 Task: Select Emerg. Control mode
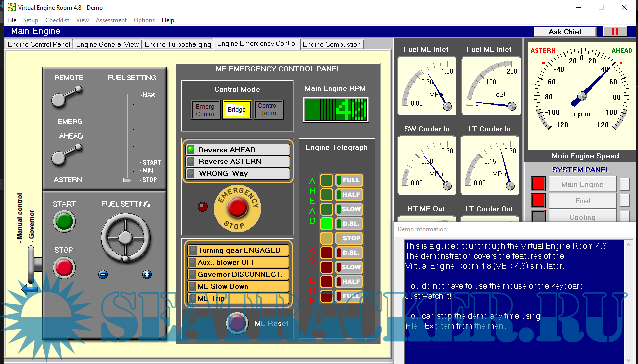pos(205,110)
